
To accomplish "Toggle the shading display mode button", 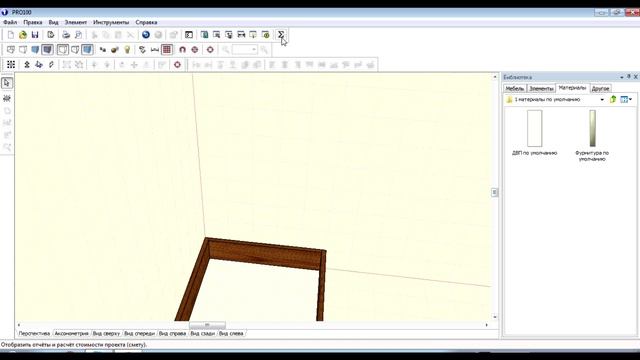I will [87, 50].
